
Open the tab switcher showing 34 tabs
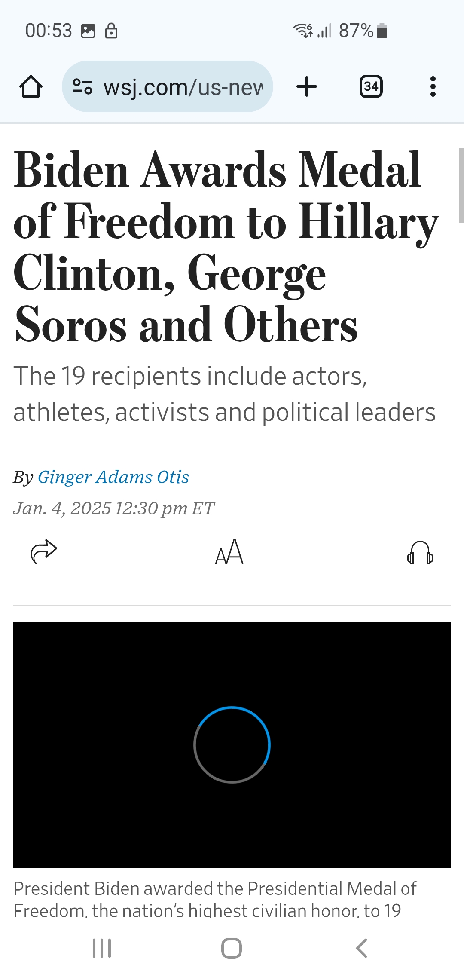point(371,87)
